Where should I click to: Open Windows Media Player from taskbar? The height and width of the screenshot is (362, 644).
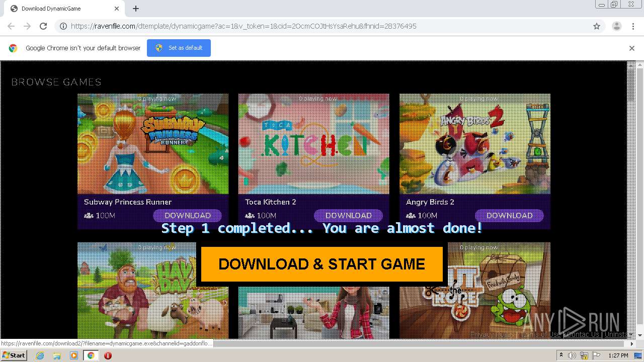tap(74, 355)
